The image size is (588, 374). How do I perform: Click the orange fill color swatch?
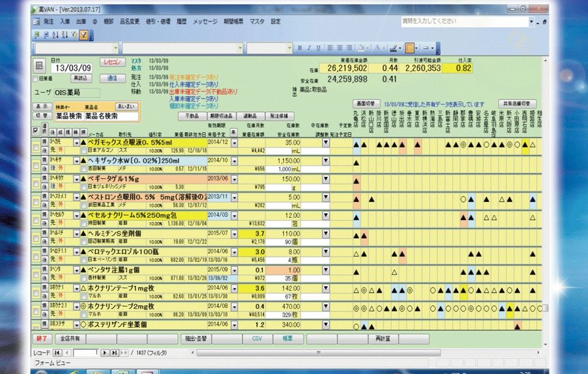[x=409, y=48]
